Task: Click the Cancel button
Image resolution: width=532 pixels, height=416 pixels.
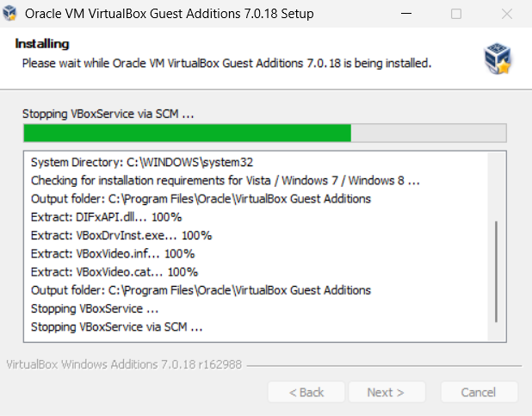Action: point(479,393)
